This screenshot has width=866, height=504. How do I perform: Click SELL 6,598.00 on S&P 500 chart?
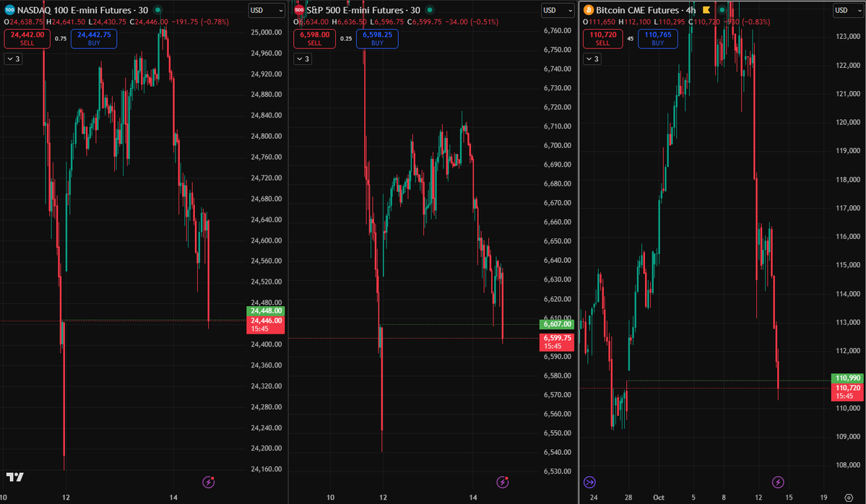pos(314,38)
